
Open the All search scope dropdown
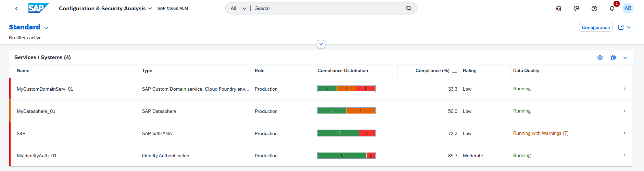click(x=238, y=8)
